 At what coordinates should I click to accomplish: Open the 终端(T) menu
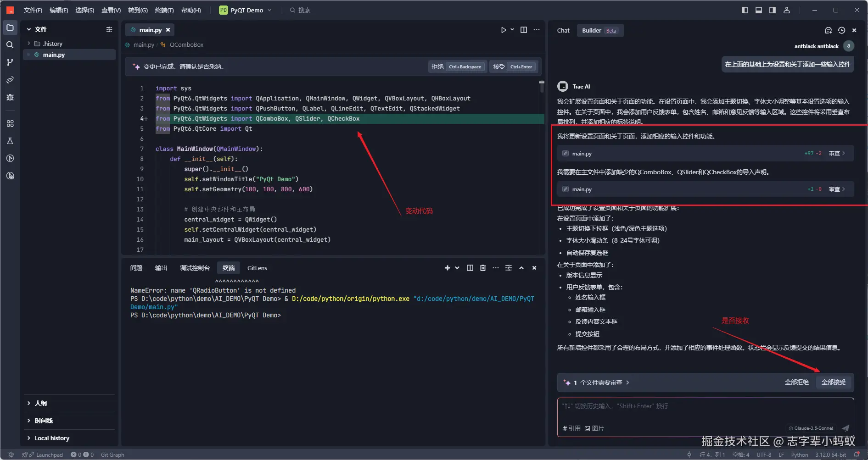(x=164, y=10)
